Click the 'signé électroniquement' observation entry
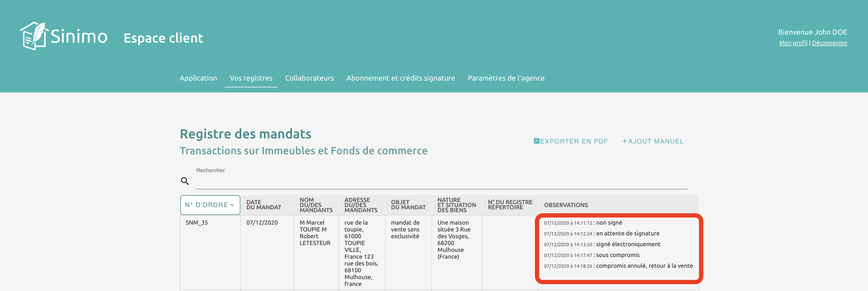This screenshot has height=291, width=868. [x=602, y=244]
